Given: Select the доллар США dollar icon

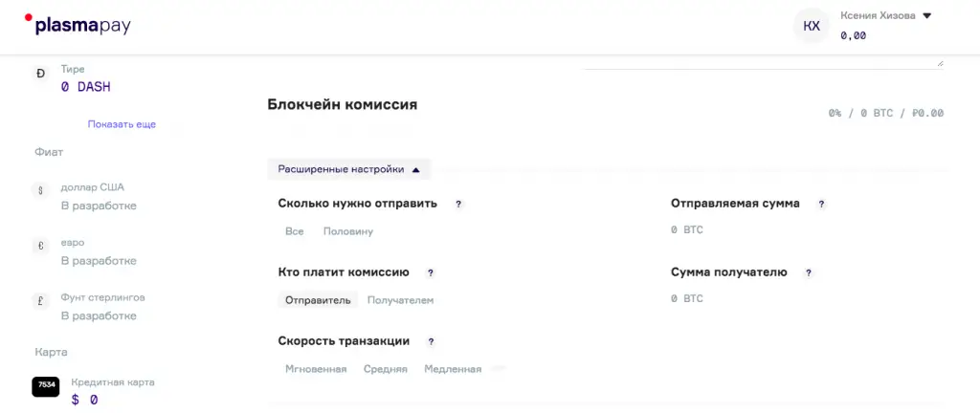Looking at the screenshot, I should pyautogui.click(x=40, y=191).
